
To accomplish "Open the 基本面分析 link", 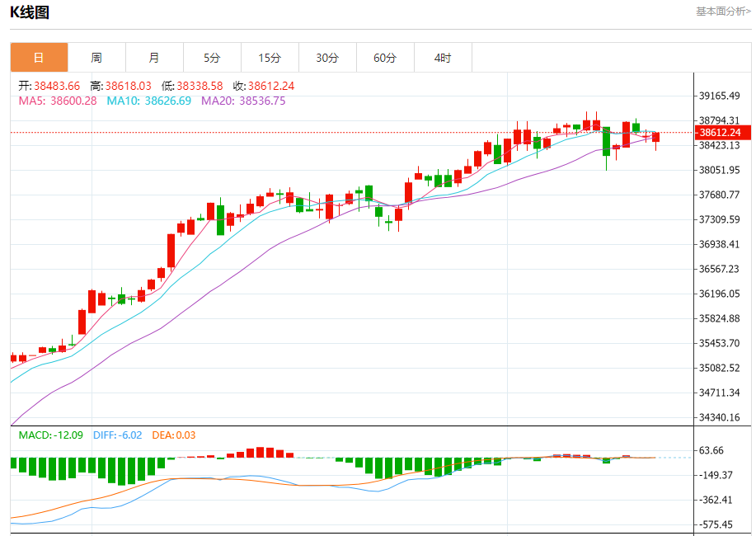I will pyautogui.click(x=723, y=11).
